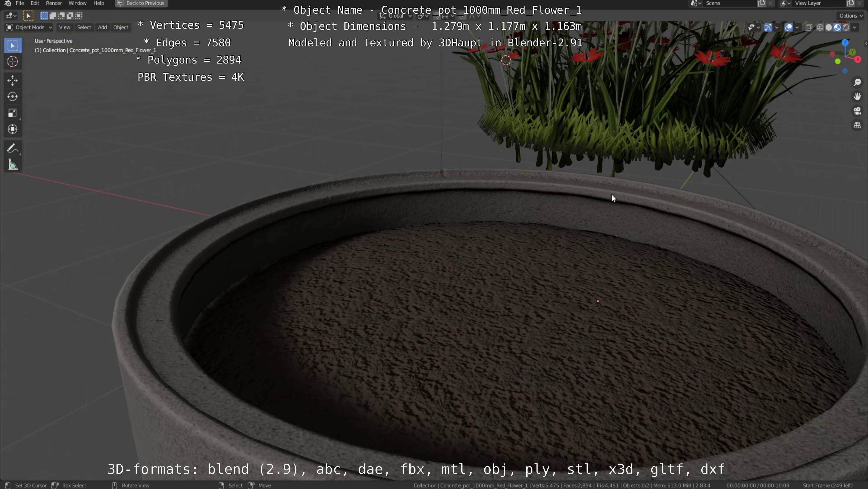The width and height of the screenshot is (868, 489).
Task: Click the Blender logo icon
Action: pos(8,3)
